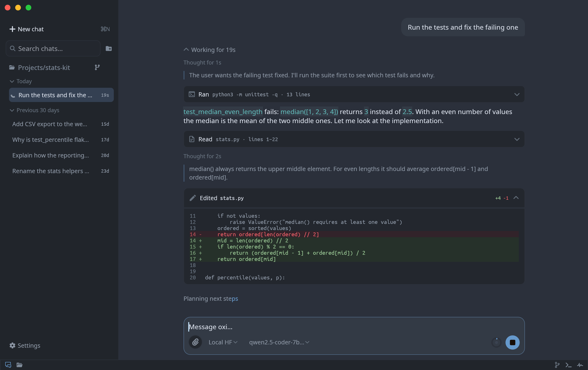588x370 pixels.
Task: Open the git branch icon in the status bar
Action: point(557,365)
